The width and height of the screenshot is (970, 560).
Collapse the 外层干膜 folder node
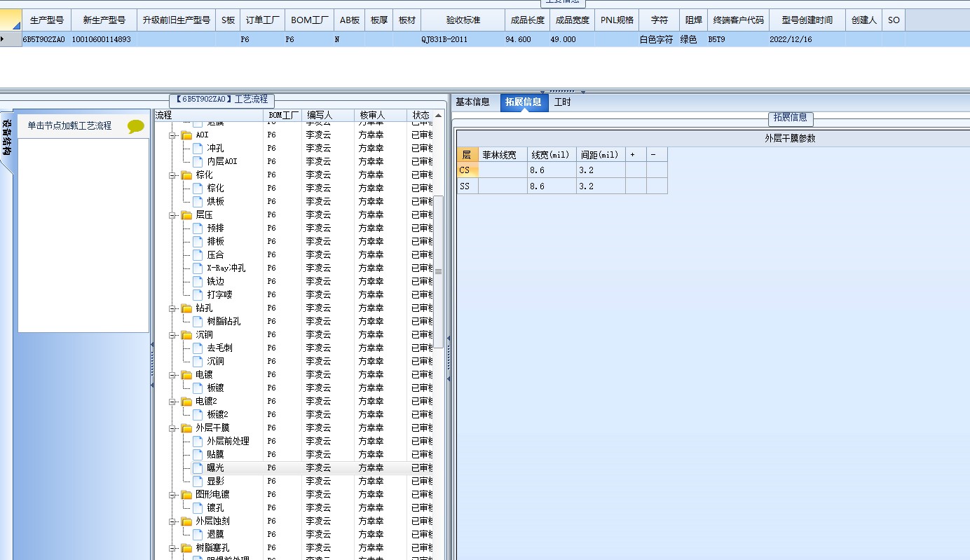[172, 428]
